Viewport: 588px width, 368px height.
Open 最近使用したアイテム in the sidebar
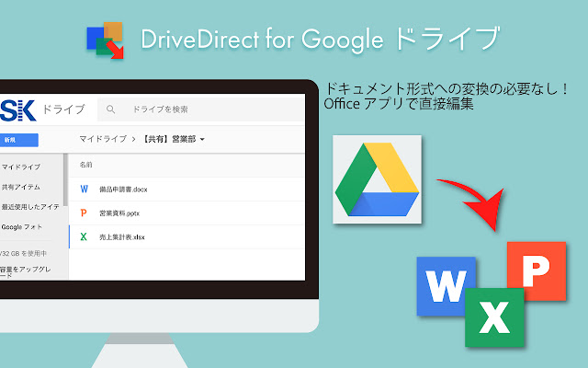[30, 206]
